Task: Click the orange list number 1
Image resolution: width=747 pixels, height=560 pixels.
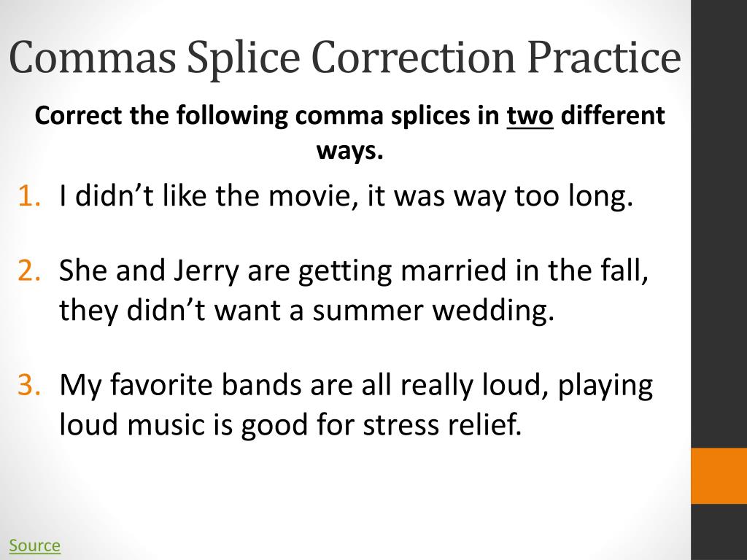Action: pyautogui.click(x=29, y=196)
